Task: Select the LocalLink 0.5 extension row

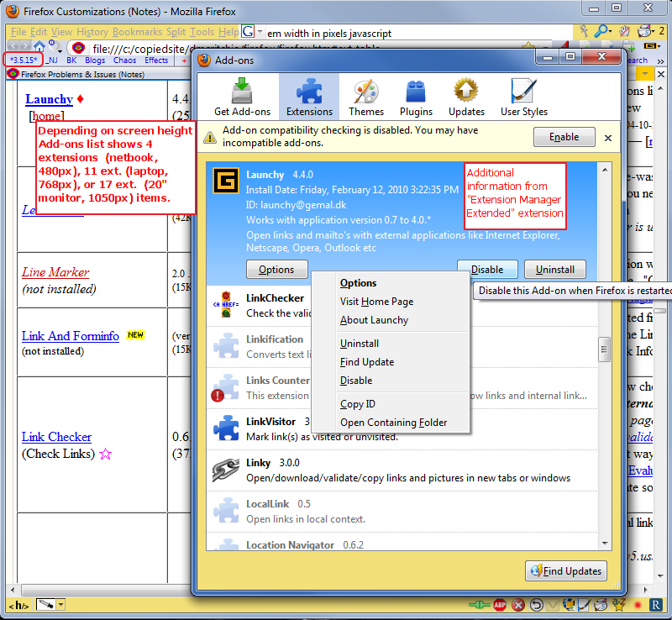Action: [x=402, y=512]
